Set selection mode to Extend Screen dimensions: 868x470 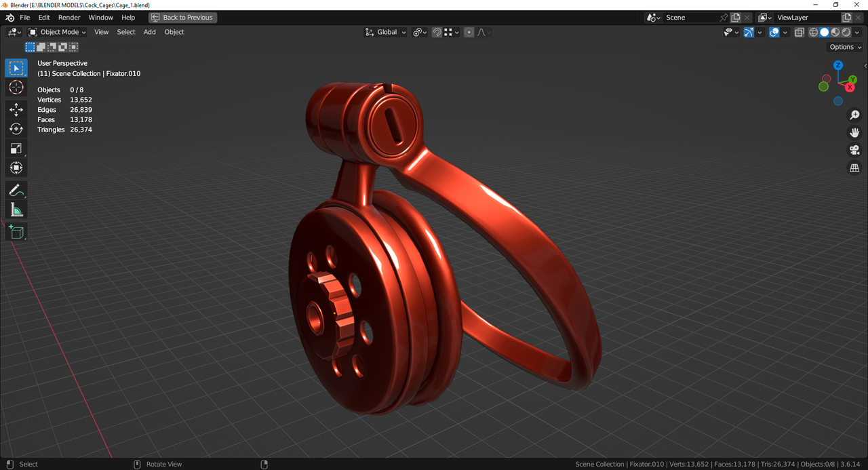tap(41, 47)
